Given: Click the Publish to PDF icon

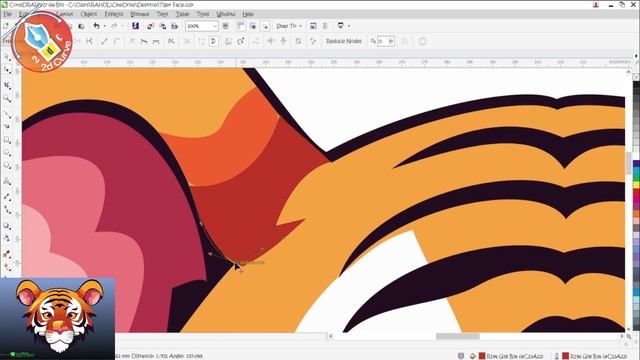Looking at the screenshot, I should pyautogui.click(x=174, y=26).
